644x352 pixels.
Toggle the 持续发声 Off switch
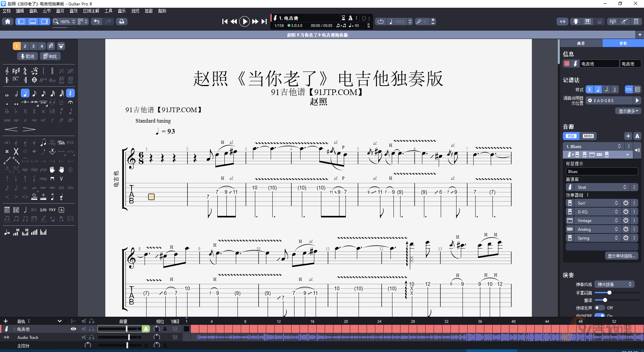[x=599, y=308]
